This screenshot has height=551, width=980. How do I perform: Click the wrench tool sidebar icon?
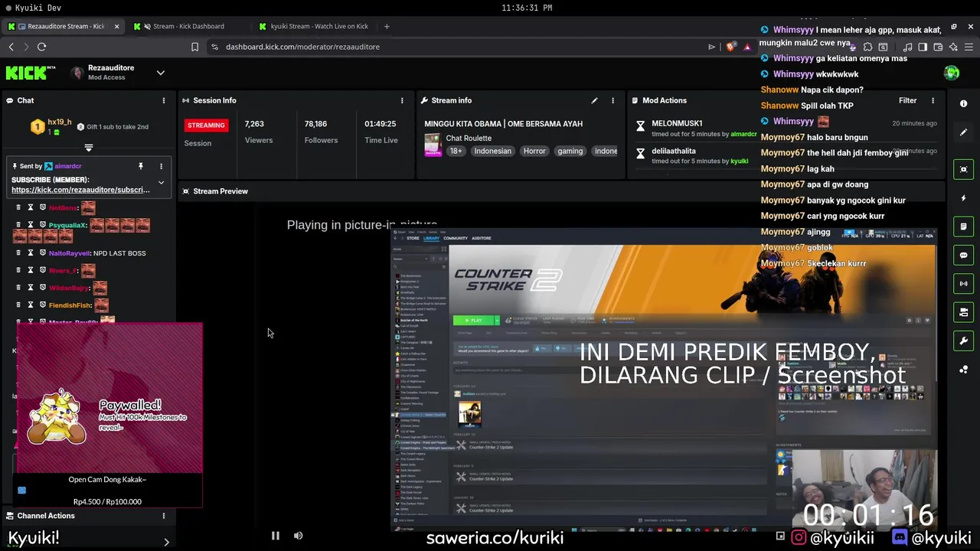click(x=963, y=341)
